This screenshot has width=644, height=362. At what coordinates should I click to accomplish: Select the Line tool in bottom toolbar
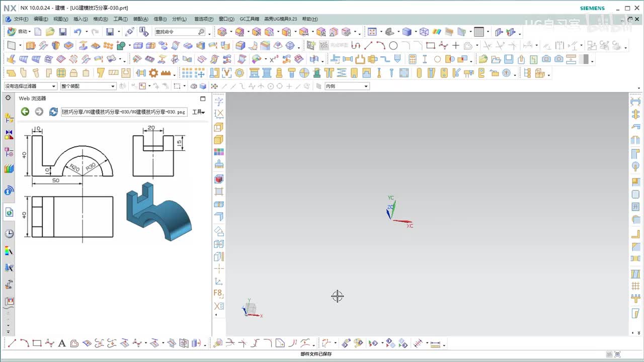(x=12, y=344)
